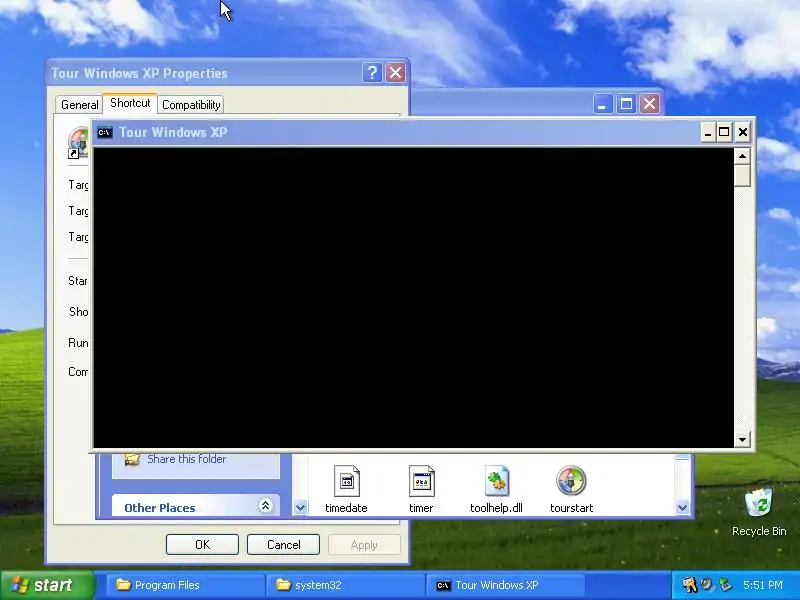Open the Recycle Bin on desktop
The width and height of the screenshot is (800, 600).
tap(759, 503)
